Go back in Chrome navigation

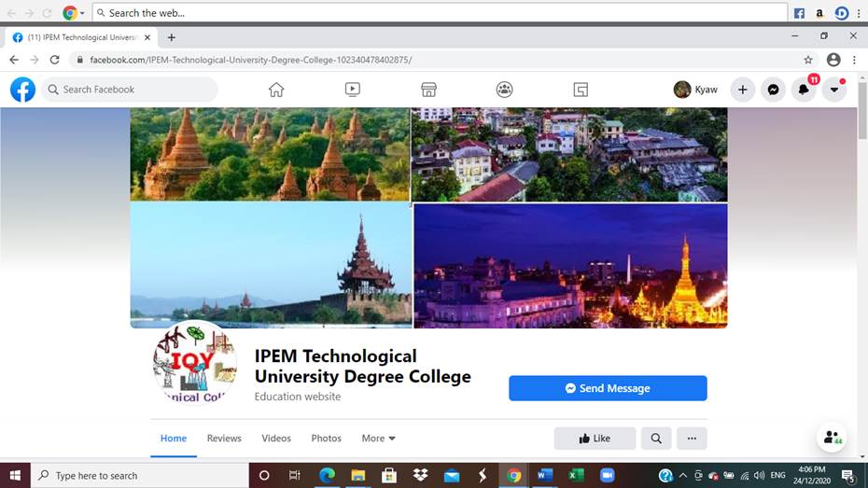click(14, 60)
